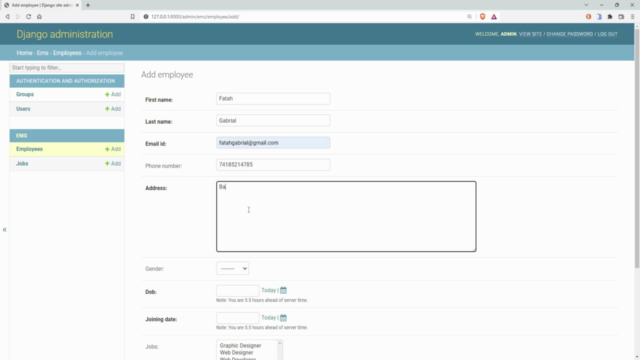
Task: Click the Joining date input
Action: (238, 318)
